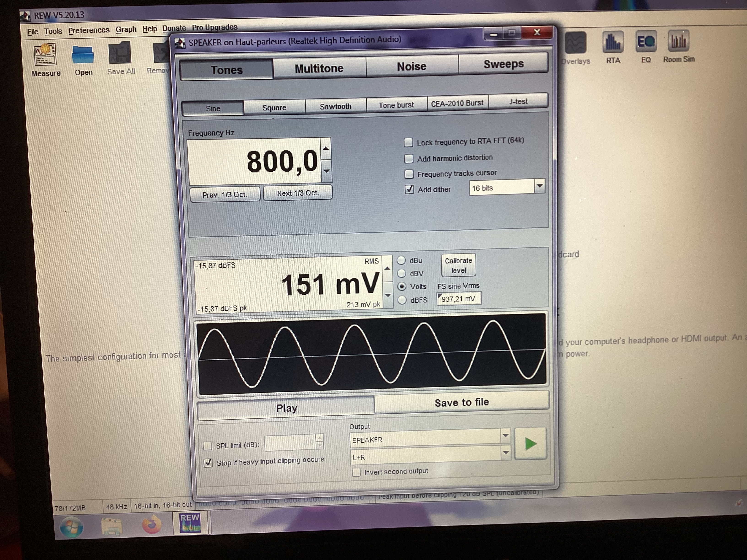
Task: Switch to the Multitone tab
Action: 319,69
